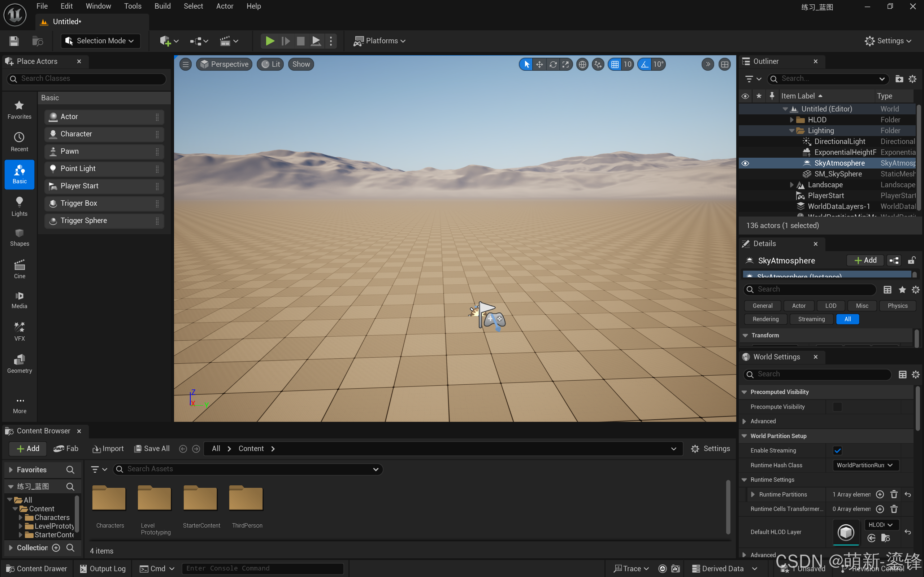Open Runtime Hash Class dropdown

(865, 465)
